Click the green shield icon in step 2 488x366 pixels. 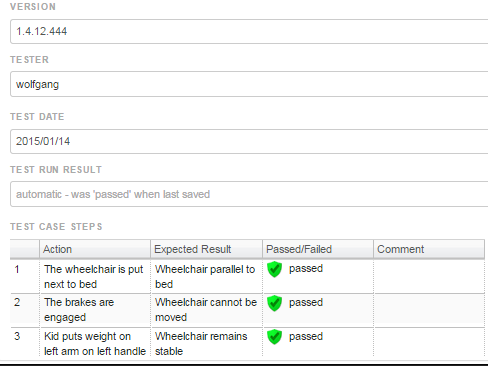pos(275,303)
